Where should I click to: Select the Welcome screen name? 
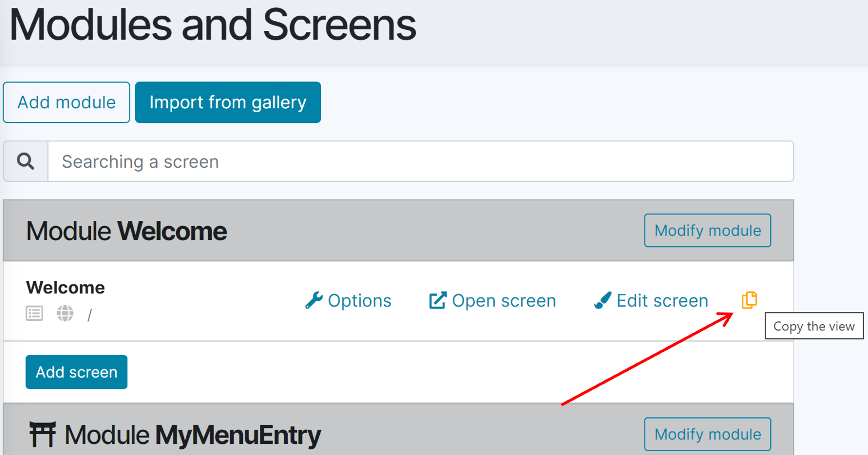[66, 287]
